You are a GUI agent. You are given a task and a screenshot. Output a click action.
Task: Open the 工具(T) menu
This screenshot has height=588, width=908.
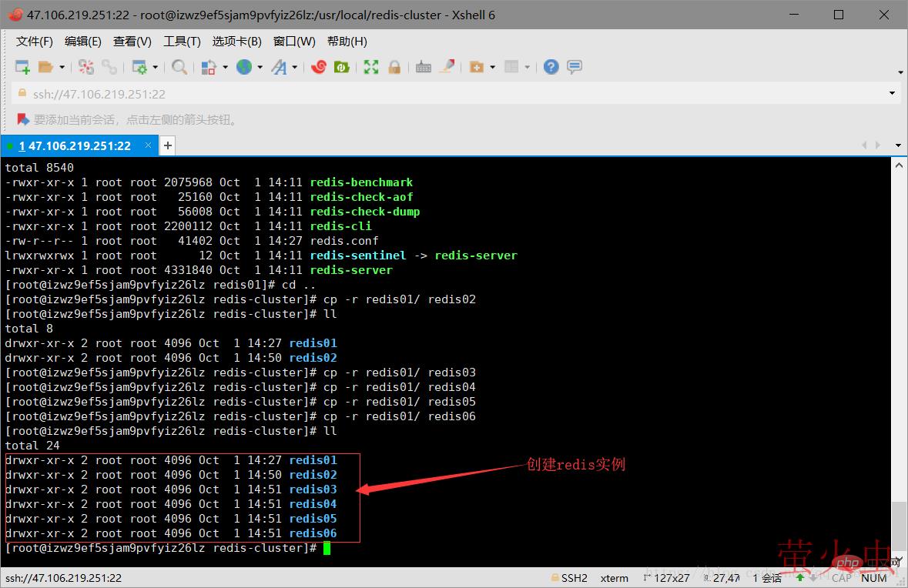click(182, 42)
